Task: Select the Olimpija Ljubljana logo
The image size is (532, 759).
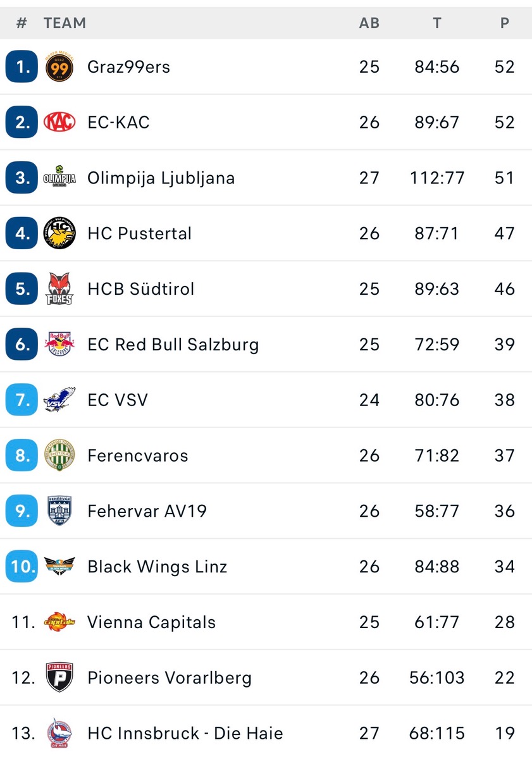Action: click(59, 178)
